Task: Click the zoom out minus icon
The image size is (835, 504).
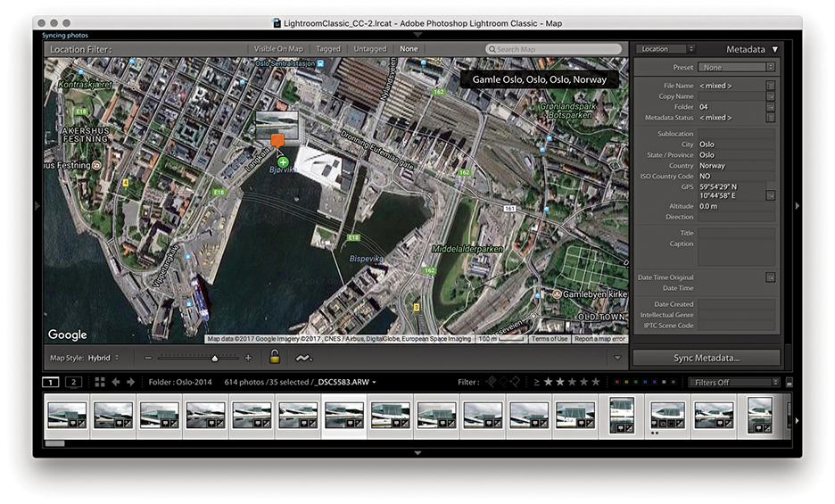Action: click(x=148, y=358)
